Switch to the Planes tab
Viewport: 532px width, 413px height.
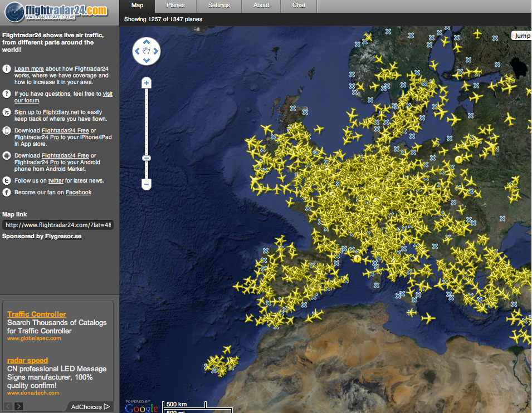175,6
